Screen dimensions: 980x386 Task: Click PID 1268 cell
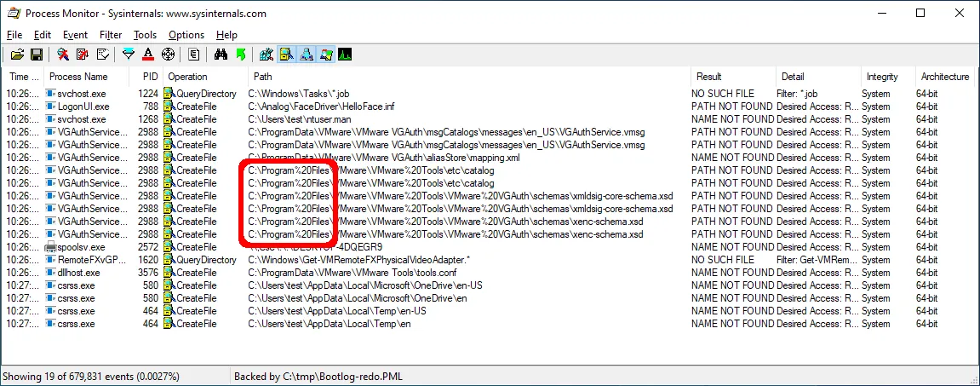click(148, 119)
